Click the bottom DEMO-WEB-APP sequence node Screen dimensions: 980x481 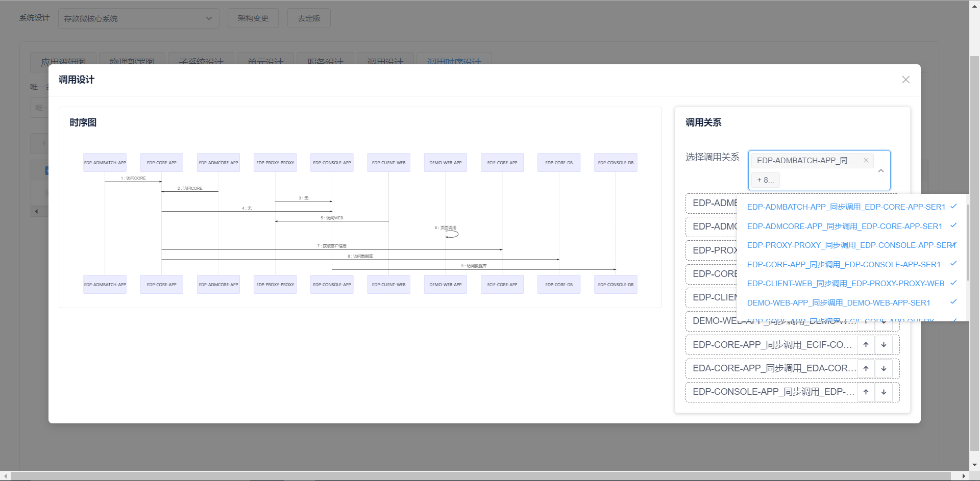tap(446, 285)
